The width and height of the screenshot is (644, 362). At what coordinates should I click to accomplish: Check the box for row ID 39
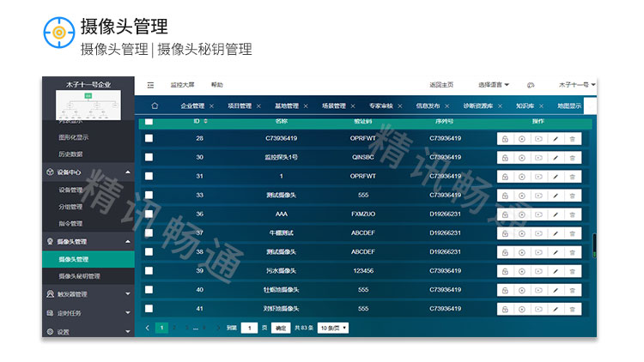(149, 270)
